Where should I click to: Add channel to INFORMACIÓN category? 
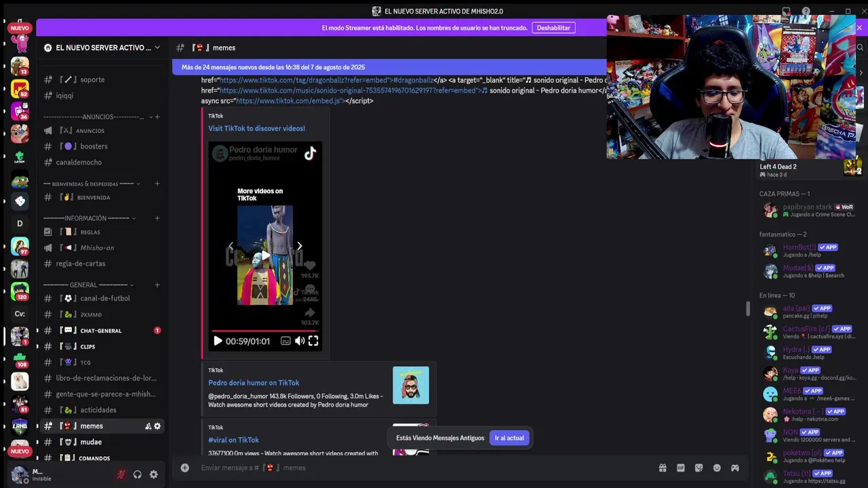point(157,218)
